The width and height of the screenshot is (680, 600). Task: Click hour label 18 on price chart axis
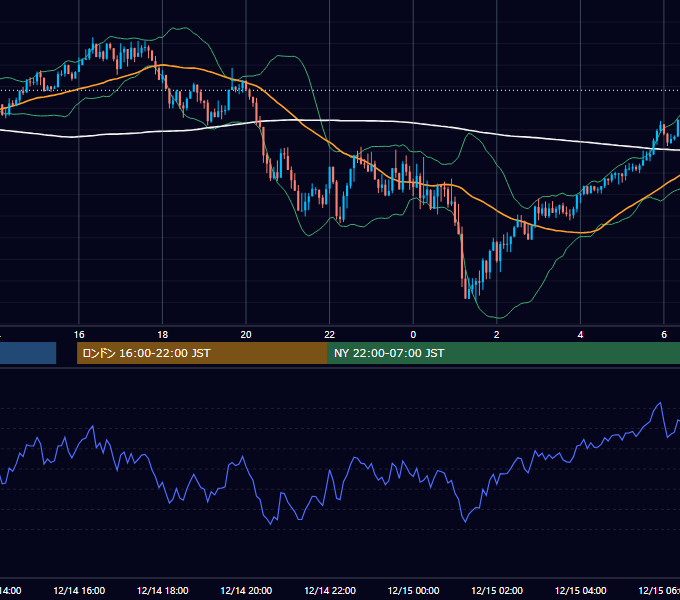tap(163, 335)
